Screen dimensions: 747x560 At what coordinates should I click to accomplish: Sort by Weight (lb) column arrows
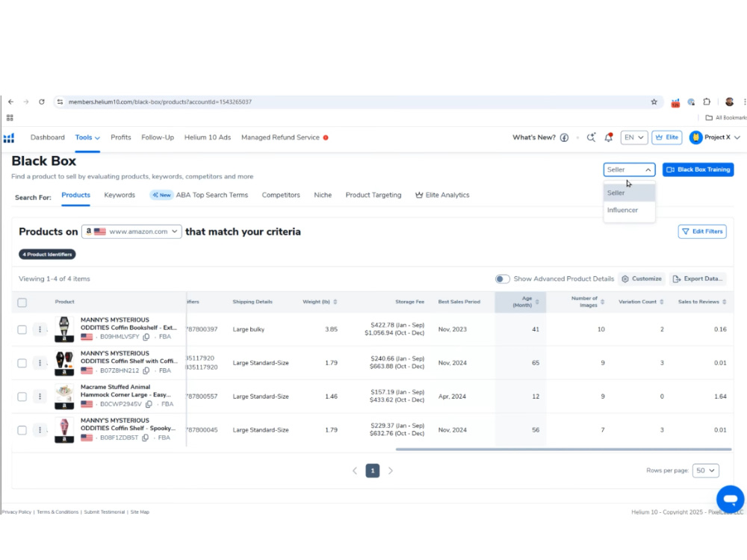335,302
